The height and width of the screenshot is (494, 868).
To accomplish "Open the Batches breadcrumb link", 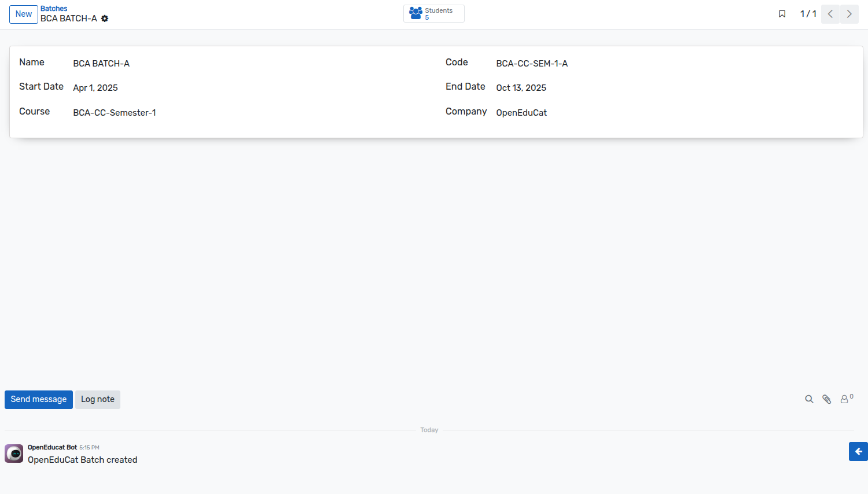I will point(54,9).
